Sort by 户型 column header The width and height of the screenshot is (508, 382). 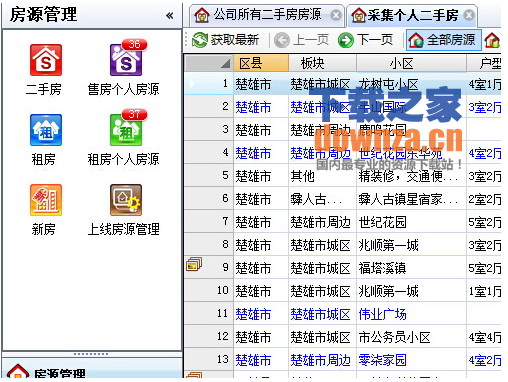pos(484,63)
